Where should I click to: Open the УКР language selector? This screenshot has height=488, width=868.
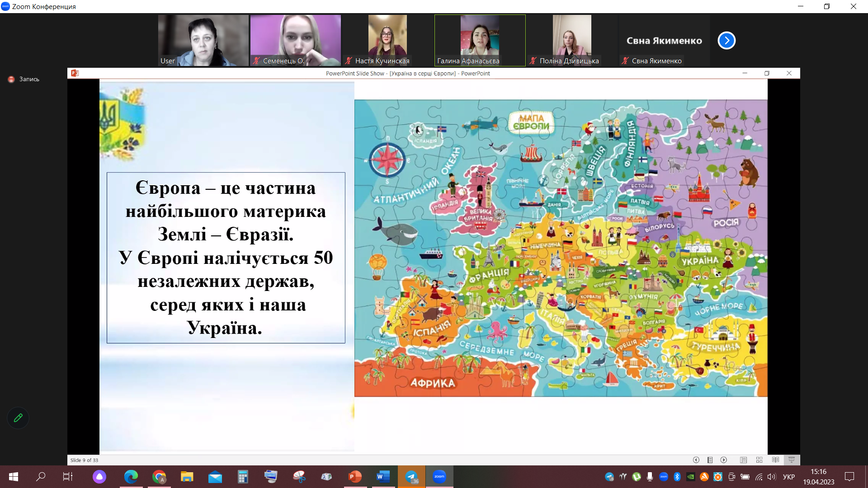pyautogui.click(x=789, y=477)
